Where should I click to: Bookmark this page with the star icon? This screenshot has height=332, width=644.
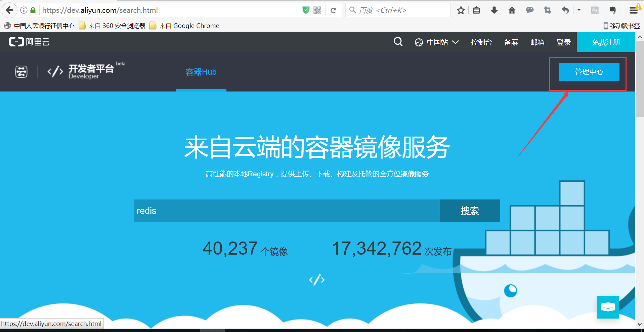pos(461,10)
